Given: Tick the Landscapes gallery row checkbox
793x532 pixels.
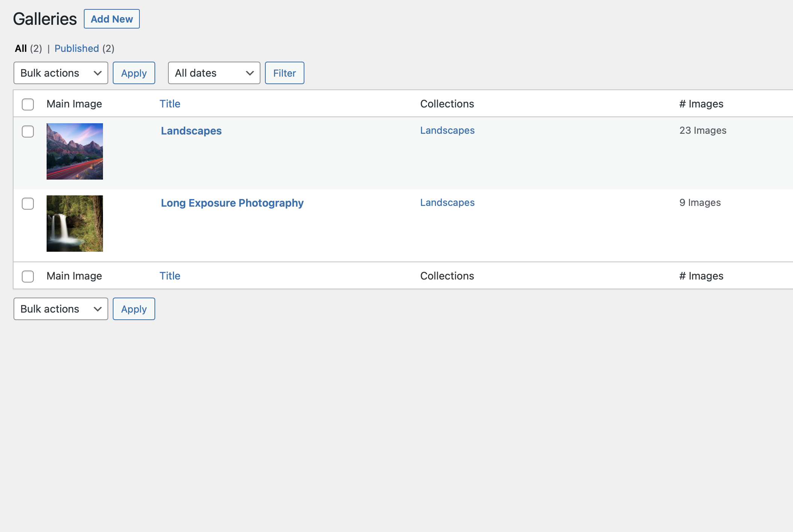Looking at the screenshot, I should pyautogui.click(x=28, y=131).
